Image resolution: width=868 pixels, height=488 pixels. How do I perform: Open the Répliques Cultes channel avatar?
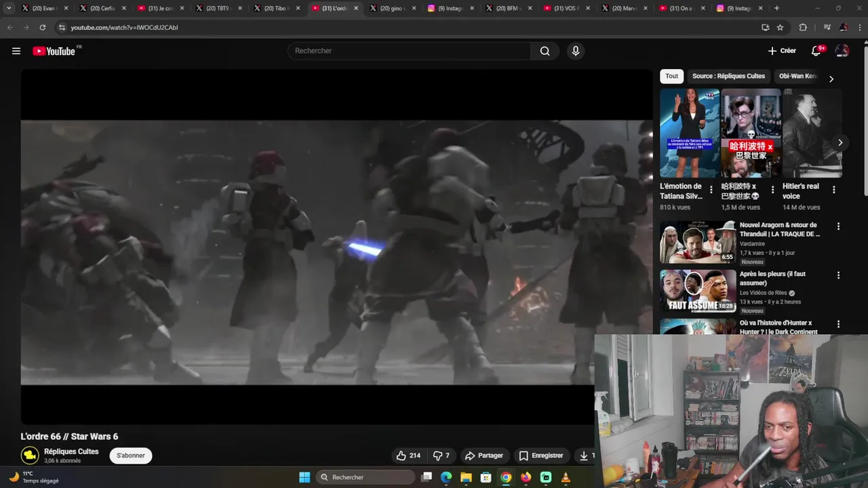click(x=30, y=455)
